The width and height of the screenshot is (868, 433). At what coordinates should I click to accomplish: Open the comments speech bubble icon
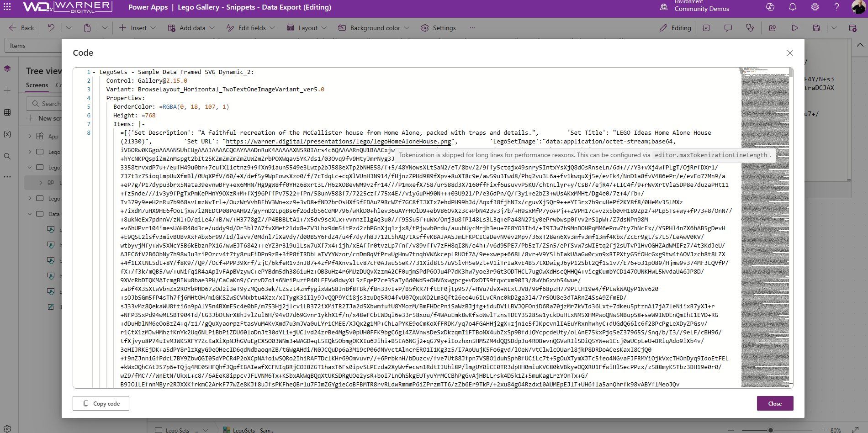coord(728,28)
